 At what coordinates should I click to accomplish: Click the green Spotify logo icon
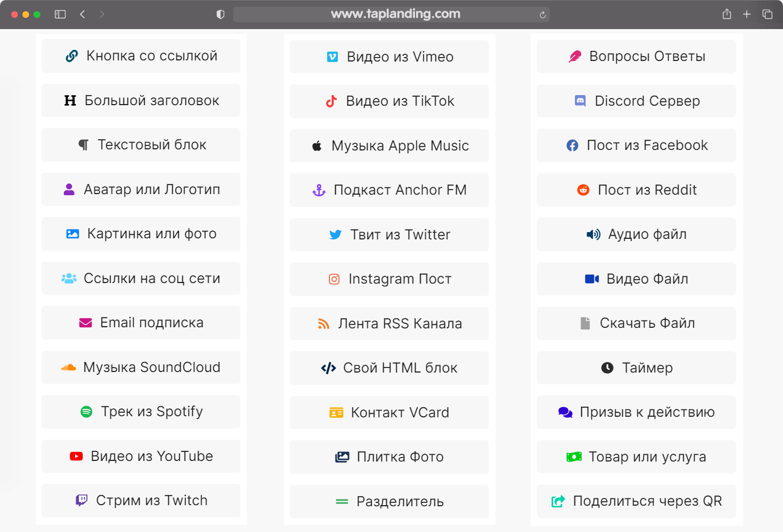pos(86,412)
